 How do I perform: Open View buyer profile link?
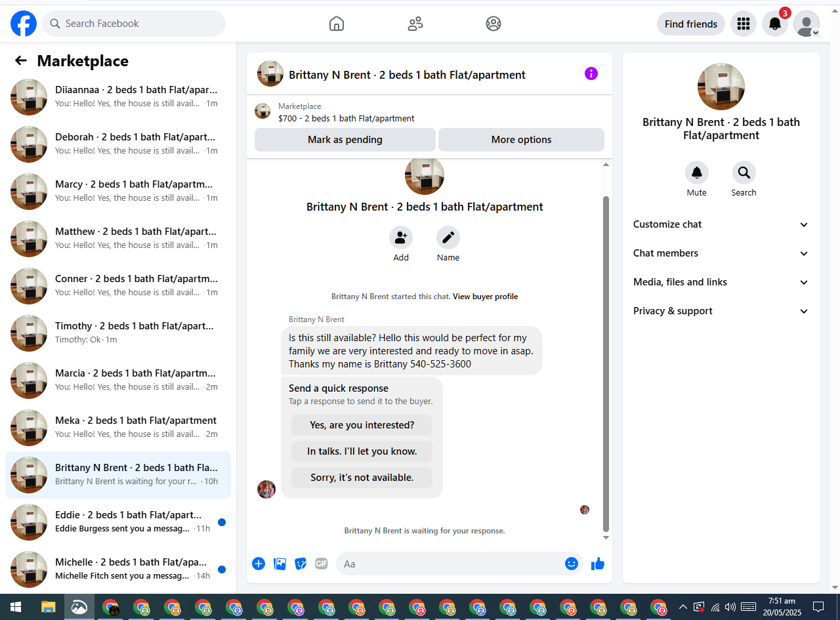click(x=486, y=297)
